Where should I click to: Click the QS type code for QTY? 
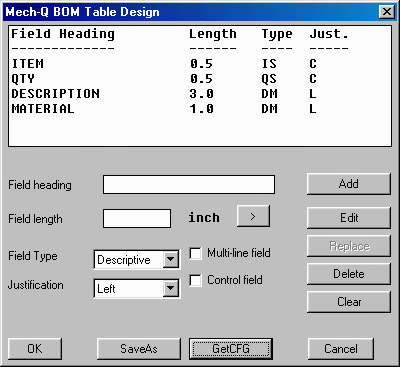269,79
